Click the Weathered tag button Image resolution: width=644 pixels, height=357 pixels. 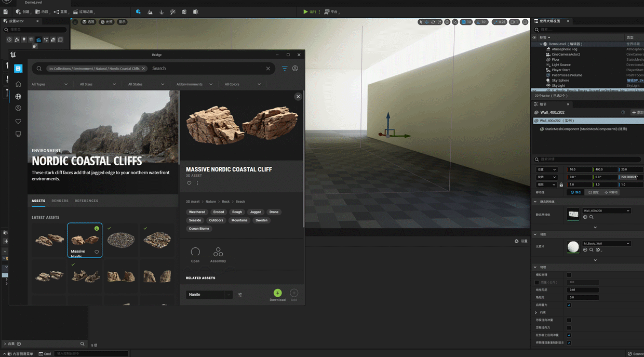coord(197,212)
